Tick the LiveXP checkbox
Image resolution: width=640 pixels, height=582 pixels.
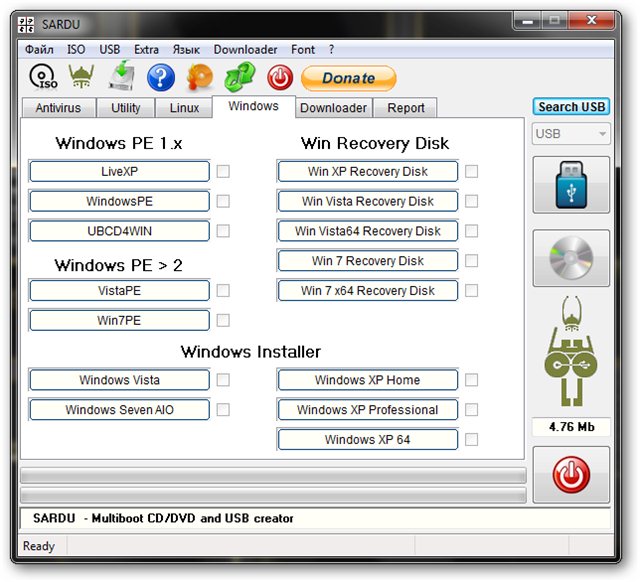click(x=223, y=171)
